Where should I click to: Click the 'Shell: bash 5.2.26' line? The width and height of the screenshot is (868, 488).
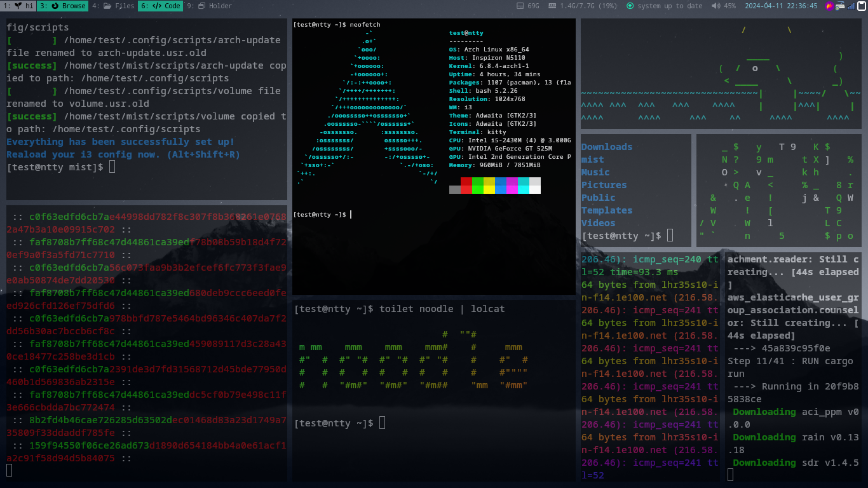483,91
